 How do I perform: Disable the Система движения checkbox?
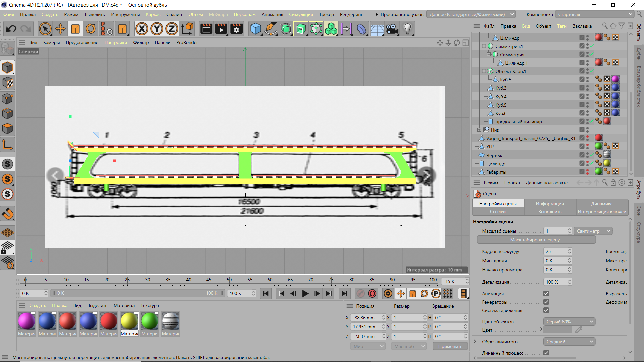click(x=546, y=310)
